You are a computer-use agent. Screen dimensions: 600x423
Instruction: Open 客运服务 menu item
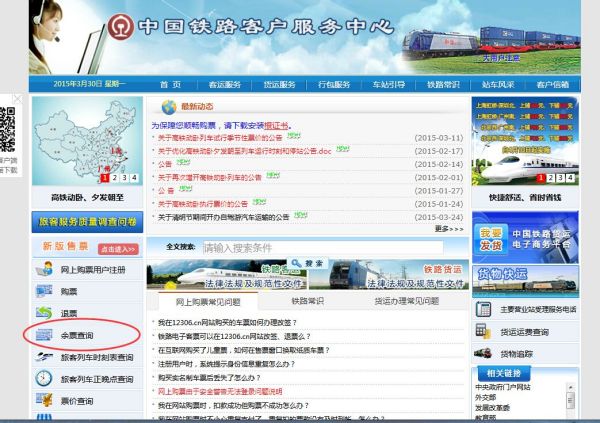click(225, 85)
